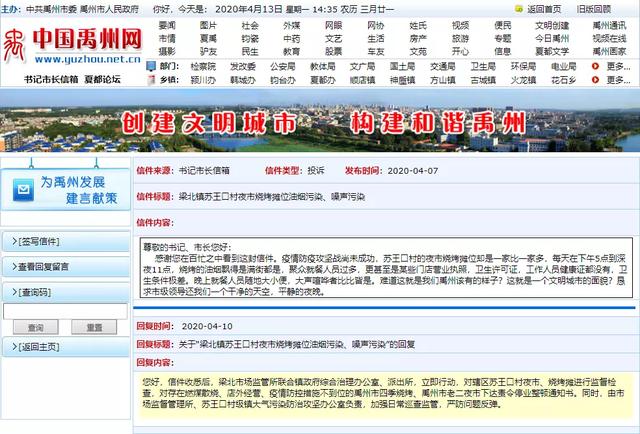
Task: Open the 今日禹州 link
Action: tap(552, 39)
